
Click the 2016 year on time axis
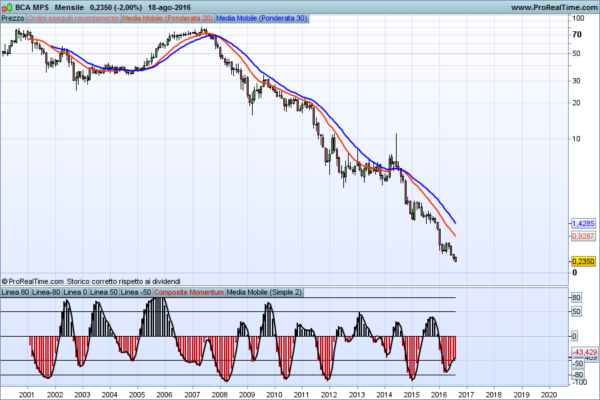pyautogui.click(x=439, y=394)
